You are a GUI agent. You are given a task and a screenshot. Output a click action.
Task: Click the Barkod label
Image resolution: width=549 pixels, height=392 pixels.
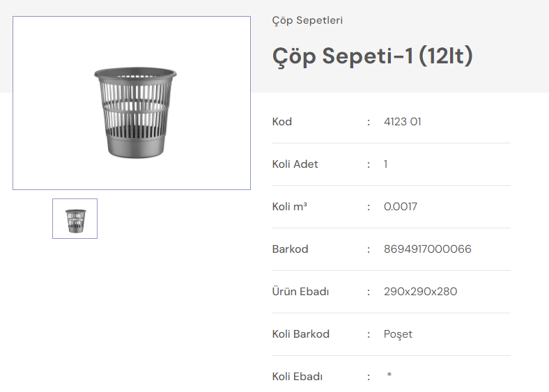[x=290, y=249]
